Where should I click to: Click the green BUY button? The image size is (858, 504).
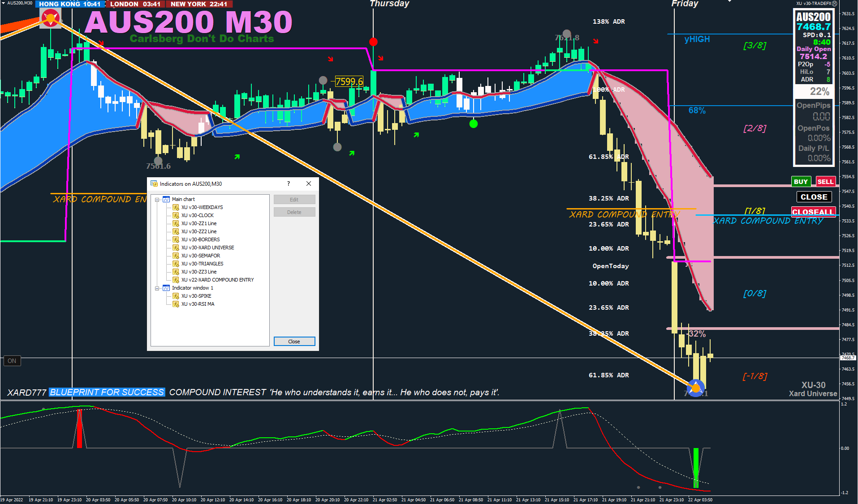(x=801, y=181)
